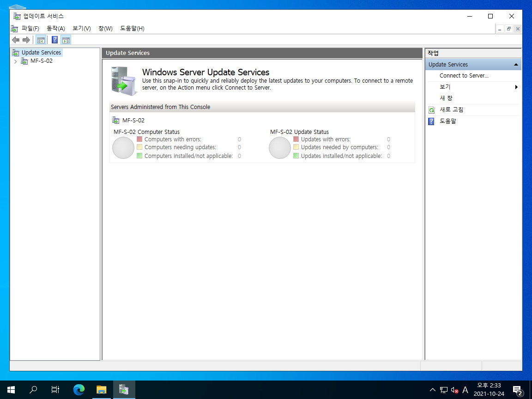Click 'Updates needed by computers:' text
532x399 pixels.
339,147
